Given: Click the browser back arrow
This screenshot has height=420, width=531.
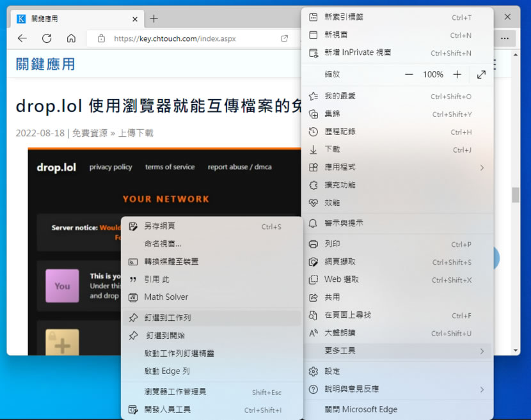Looking at the screenshot, I should pyautogui.click(x=22, y=38).
